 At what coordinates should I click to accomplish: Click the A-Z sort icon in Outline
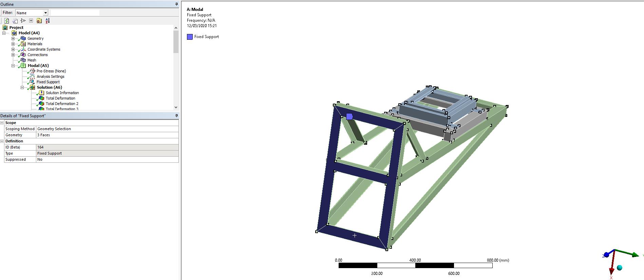[48, 21]
